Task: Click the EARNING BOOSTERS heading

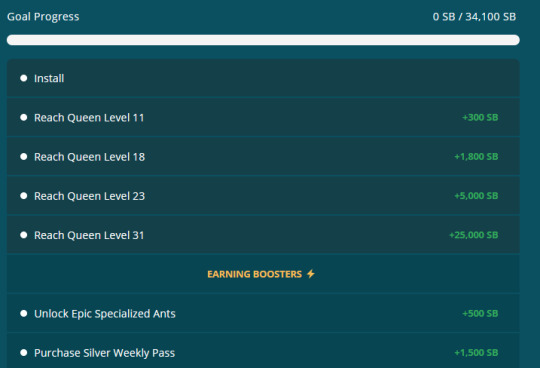Action: pyautogui.click(x=255, y=274)
